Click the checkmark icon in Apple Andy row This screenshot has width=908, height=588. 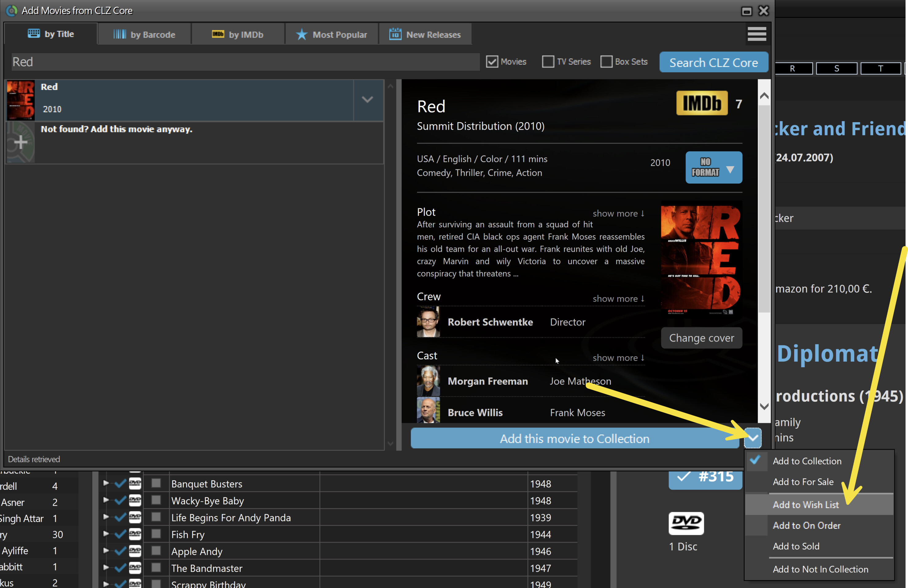click(x=121, y=551)
